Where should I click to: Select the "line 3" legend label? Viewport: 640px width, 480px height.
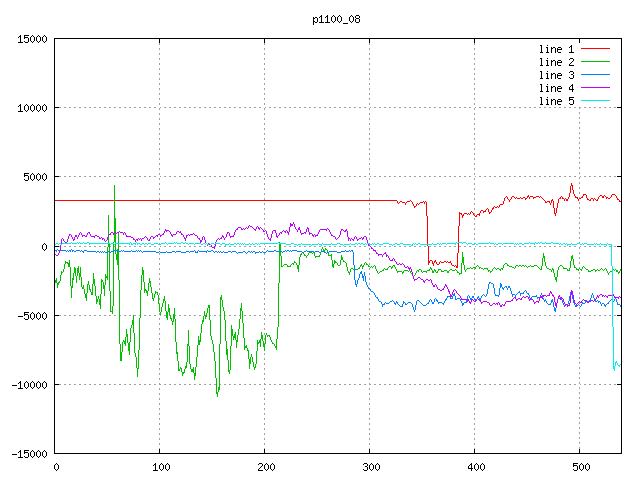(556, 75)
